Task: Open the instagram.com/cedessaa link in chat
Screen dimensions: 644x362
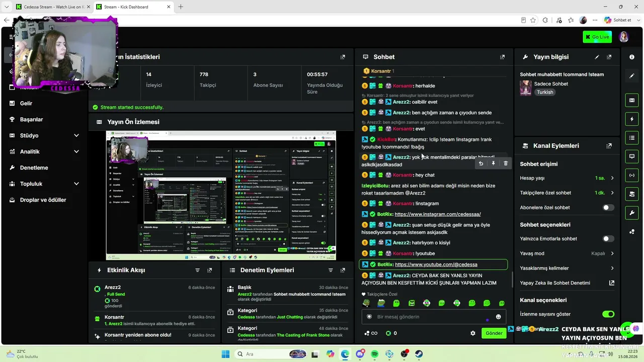Action: click(x=438, y=214)
